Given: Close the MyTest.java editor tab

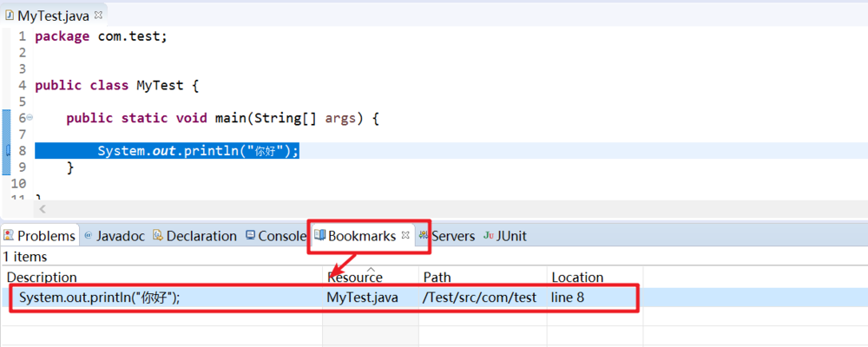Looking at the screenshot, I should pyautogui.click(x=99, y=16).
